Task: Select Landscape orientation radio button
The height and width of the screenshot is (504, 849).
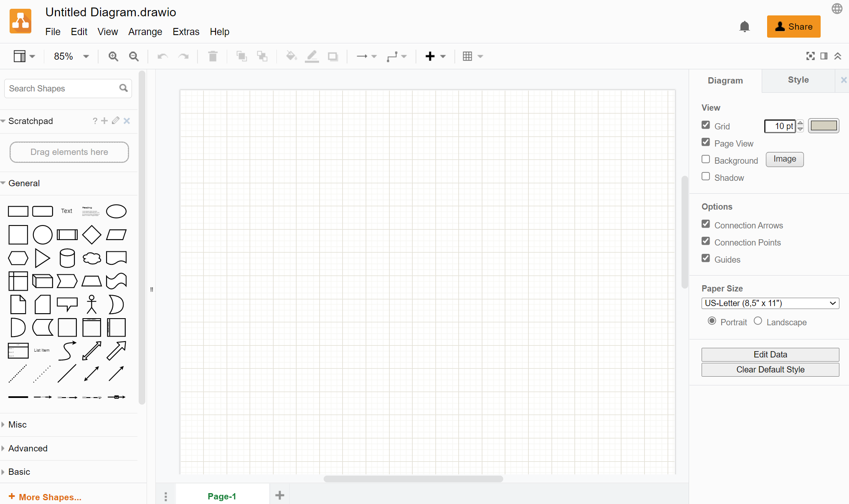Action: [758, 321]
